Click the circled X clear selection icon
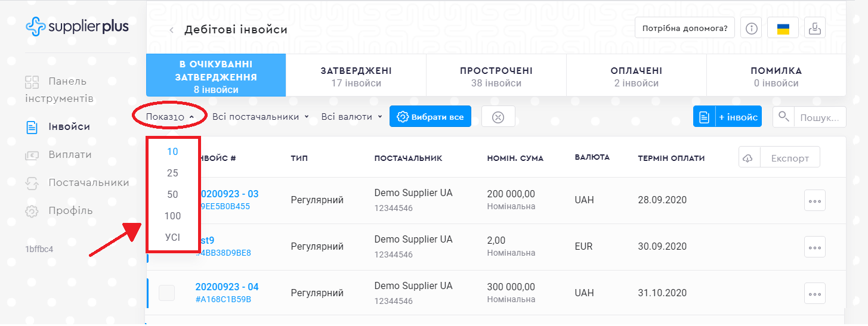The height and width of the screenshot is (326, 868). pos(498,117)
